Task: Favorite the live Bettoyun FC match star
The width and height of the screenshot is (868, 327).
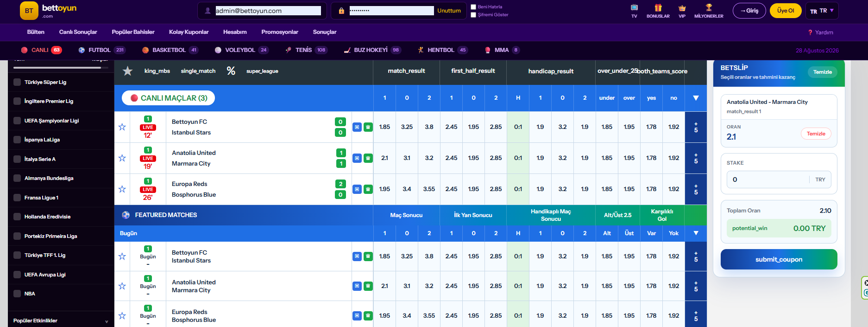Action: (x=122, y=127)
